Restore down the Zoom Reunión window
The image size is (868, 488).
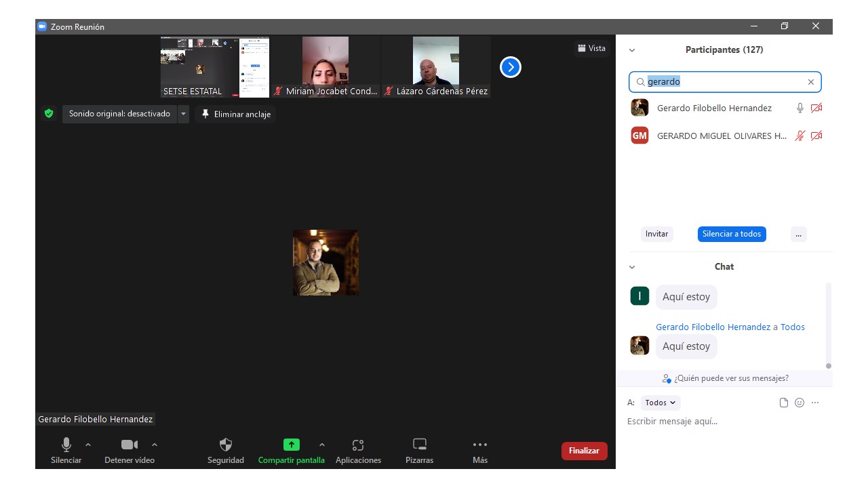pos(785,26)
